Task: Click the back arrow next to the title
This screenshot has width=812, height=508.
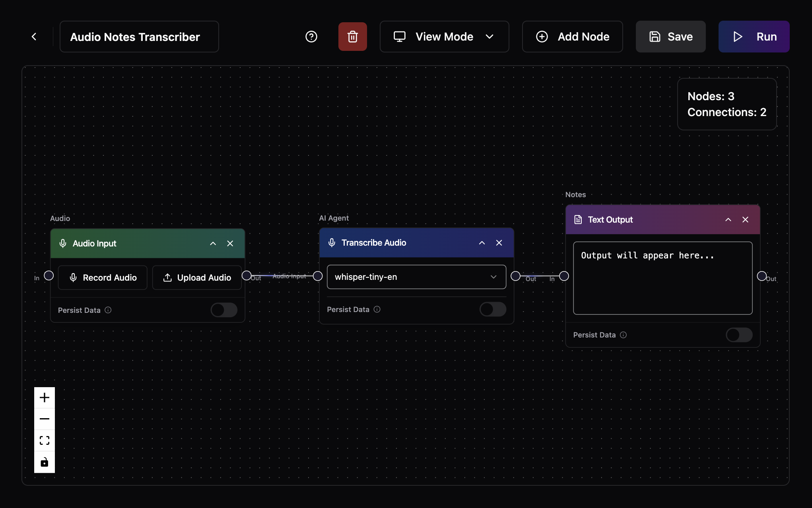Action: coord(34,37)
